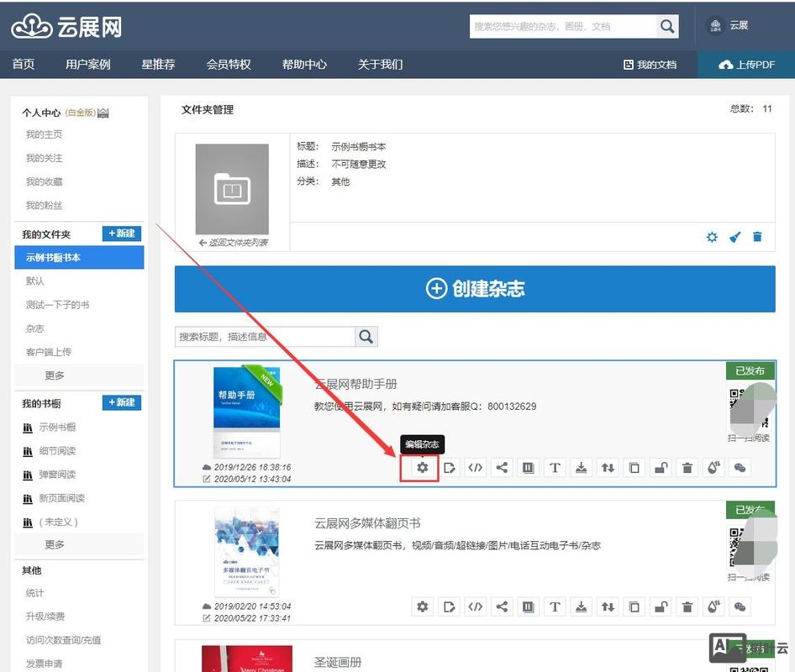Screen dimensions: 795x672
Task: Click the 创建杂志 button
Action: click(475, 288)
